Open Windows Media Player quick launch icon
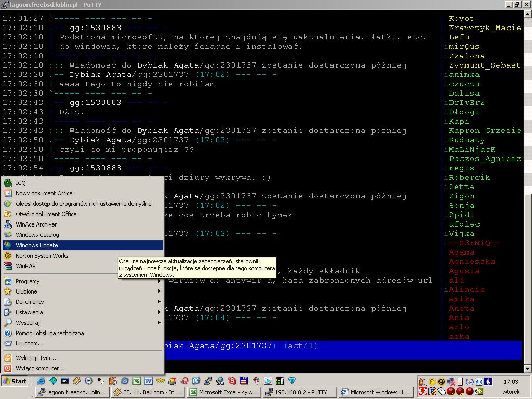Viewport: 532px width, 399px height. (x=88, y=381)
